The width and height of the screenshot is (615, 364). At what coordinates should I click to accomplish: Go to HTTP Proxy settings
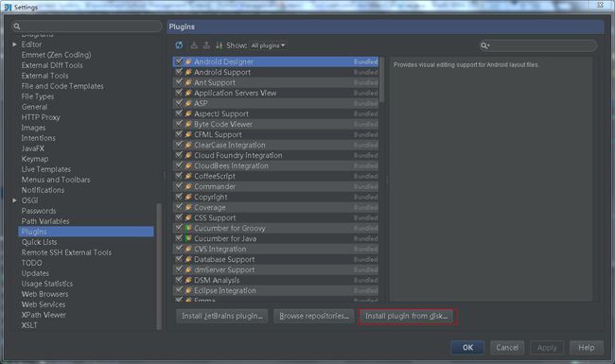pyautogui.click(x=41, y=117)
